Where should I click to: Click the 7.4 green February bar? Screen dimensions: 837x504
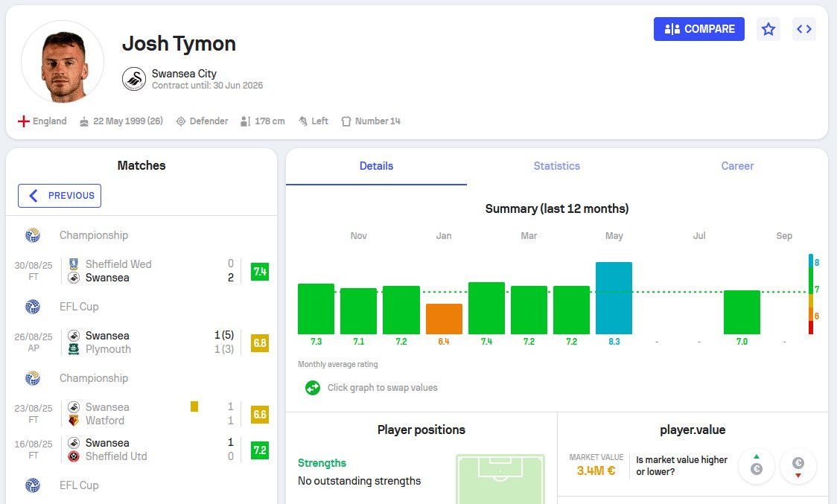(486, 308)
